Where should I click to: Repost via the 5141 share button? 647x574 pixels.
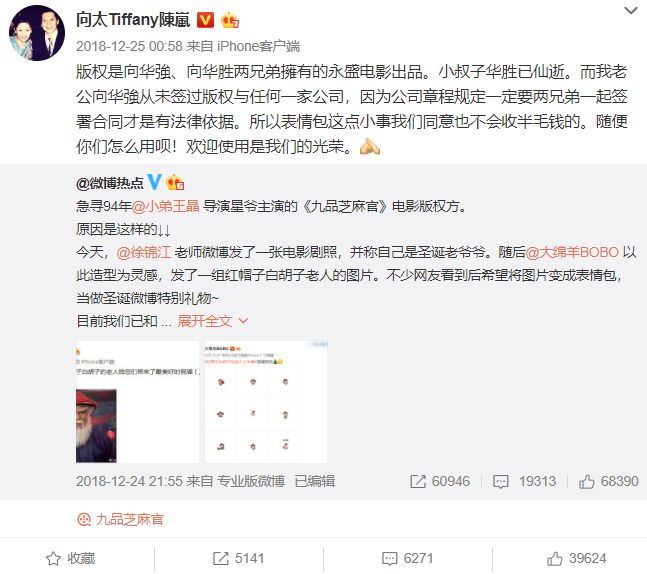pos(238,558)
